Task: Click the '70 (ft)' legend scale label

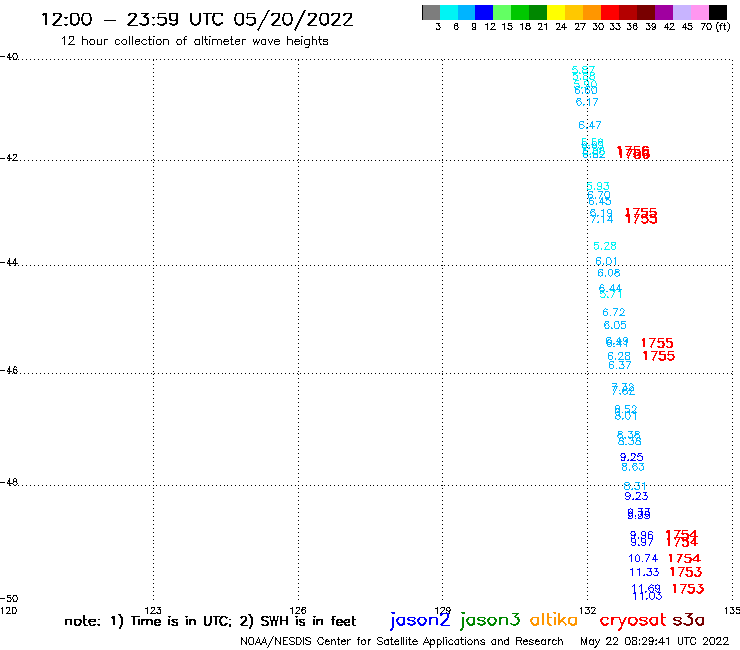Action: tap(715, 27)
